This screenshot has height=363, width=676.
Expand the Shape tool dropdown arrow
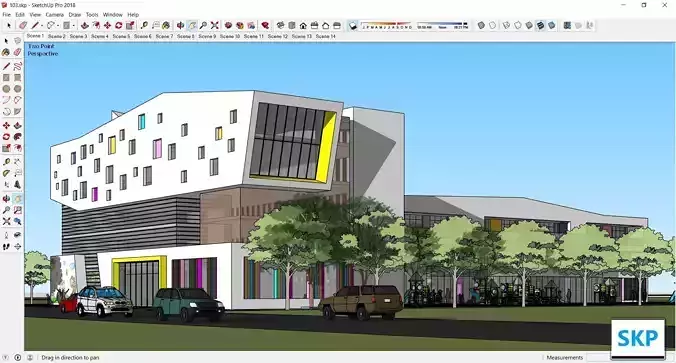[x=74, y=26]
